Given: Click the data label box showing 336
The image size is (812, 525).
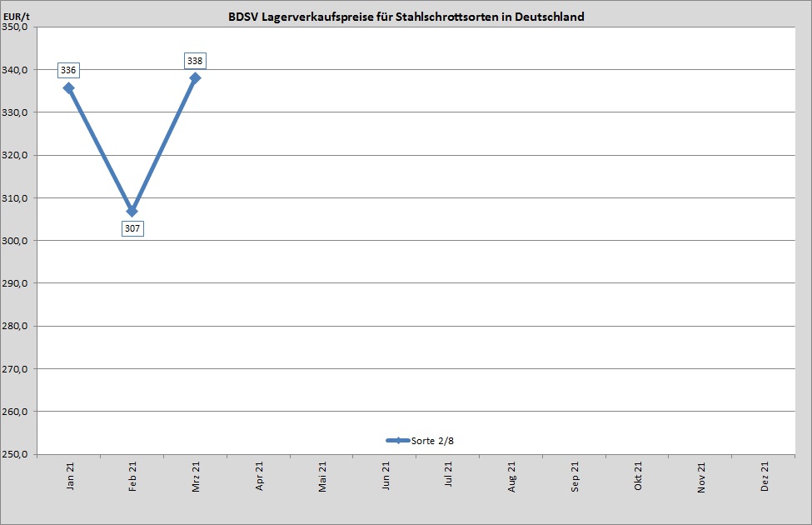Looking at the screenshot, I should (68, 70).
